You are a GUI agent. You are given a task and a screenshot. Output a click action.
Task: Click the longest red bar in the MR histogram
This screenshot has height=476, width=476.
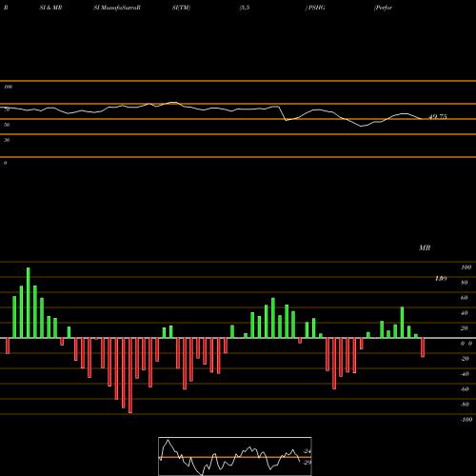[130, 375]
